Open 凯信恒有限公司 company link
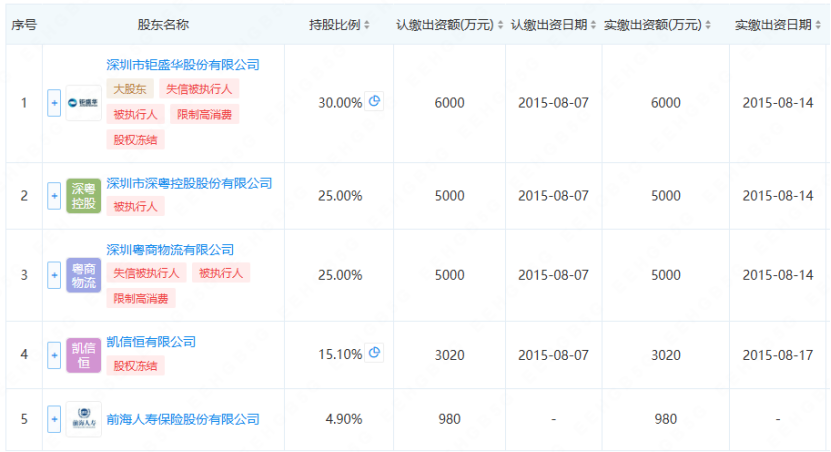 pyautogui.click(x=151, y=342)
